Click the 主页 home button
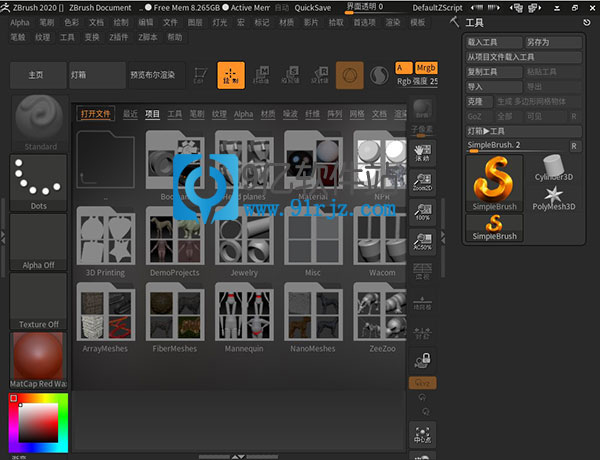600x460 pixels. 38,75
